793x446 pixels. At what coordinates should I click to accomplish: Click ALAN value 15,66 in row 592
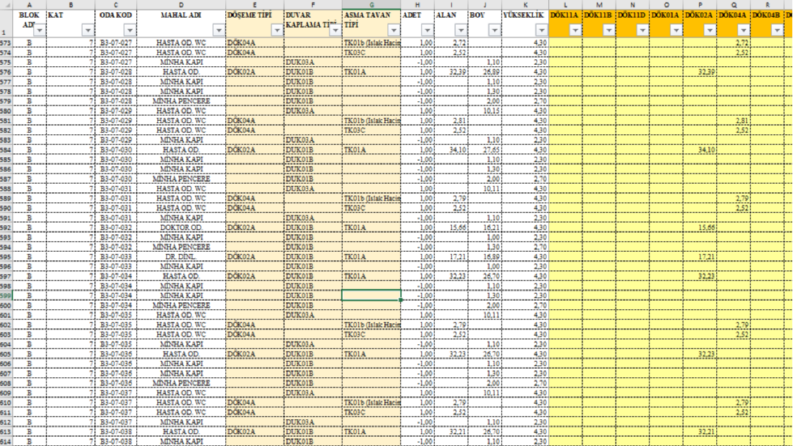pyautogui.click(x=451, y=228)
